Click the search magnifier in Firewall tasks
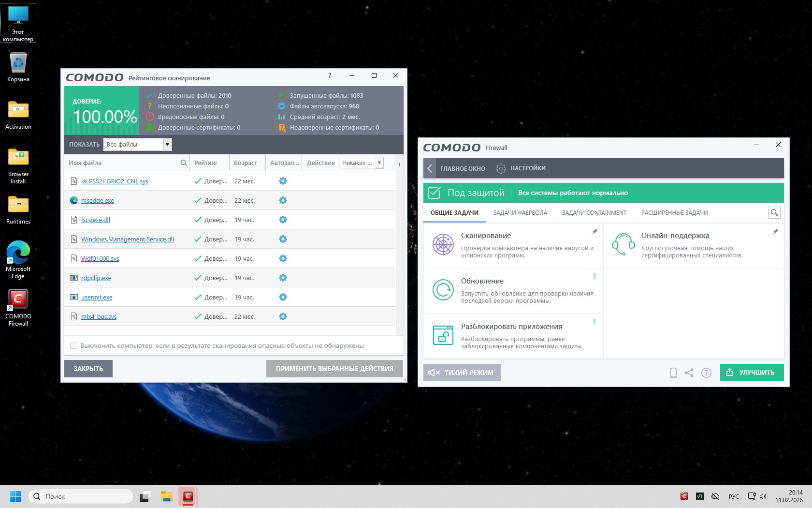The image size is (812, 508). click(x=774, y=212)
